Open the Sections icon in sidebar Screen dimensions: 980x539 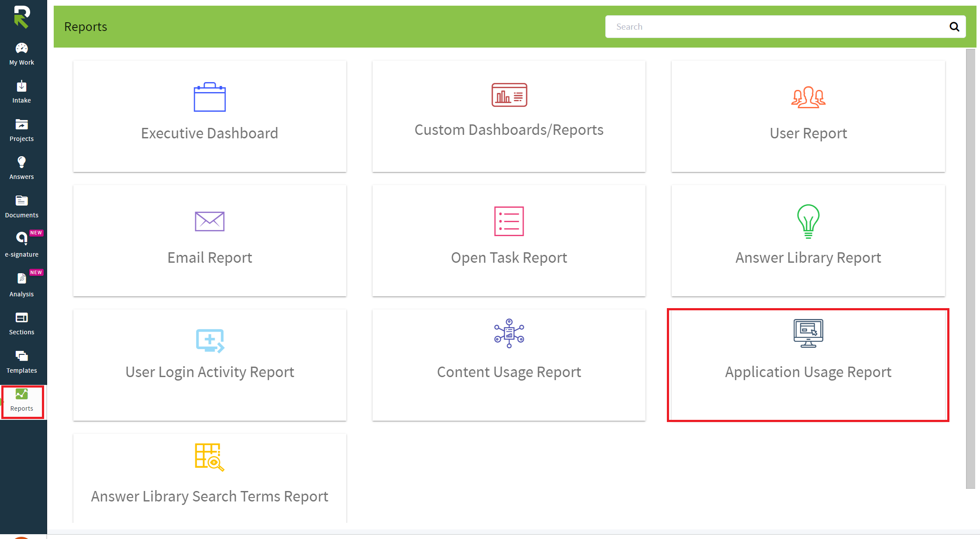(22, 318)
